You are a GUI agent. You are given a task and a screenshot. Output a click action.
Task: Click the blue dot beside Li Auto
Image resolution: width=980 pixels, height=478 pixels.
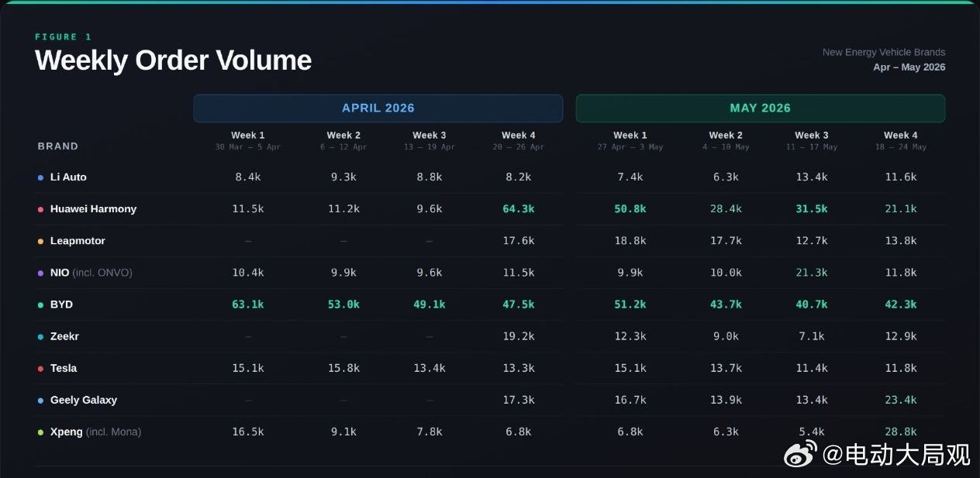(40, 177)
